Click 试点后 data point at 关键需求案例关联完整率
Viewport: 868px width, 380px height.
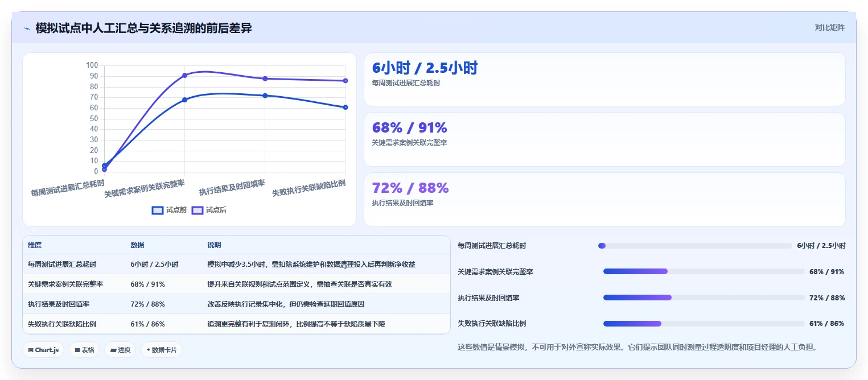184,75
